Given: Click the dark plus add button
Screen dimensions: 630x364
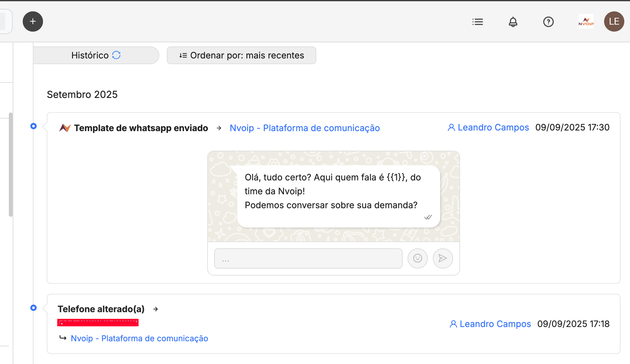Looking at the screenshot, I should (33, 21).
